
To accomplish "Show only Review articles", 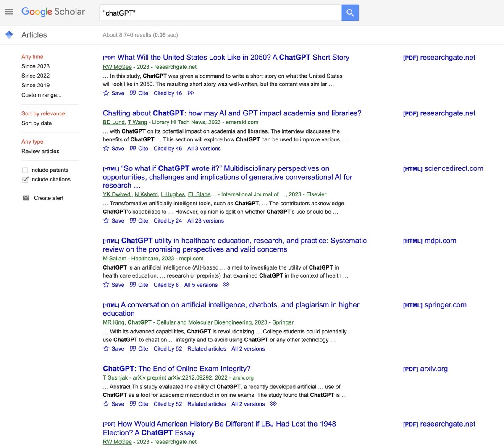I will pos(40,151).
